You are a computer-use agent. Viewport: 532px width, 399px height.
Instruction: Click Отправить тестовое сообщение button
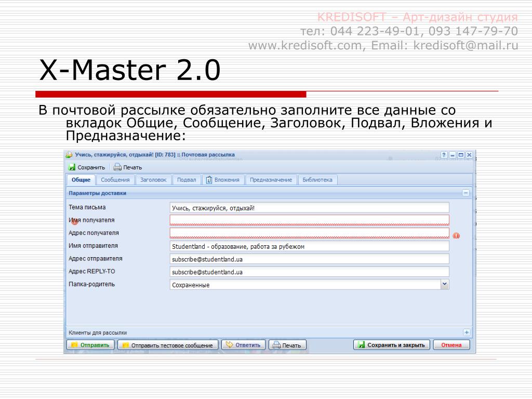168,345
